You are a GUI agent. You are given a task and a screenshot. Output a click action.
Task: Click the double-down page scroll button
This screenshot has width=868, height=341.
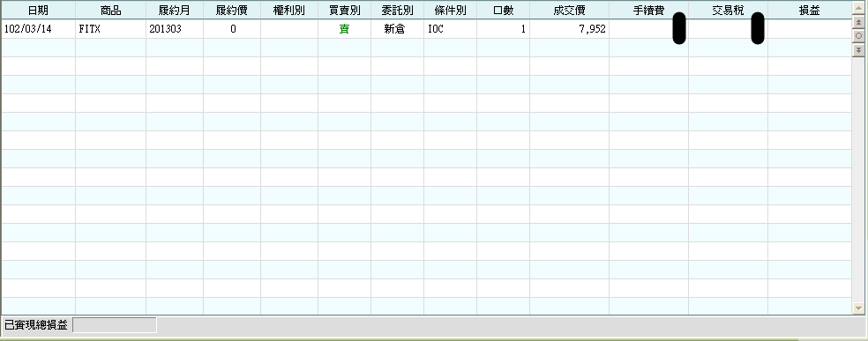858,49
